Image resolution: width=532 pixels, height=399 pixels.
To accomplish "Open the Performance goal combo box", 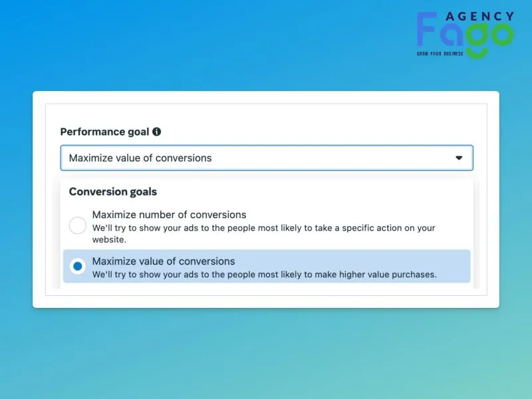I will pos(267,158).
